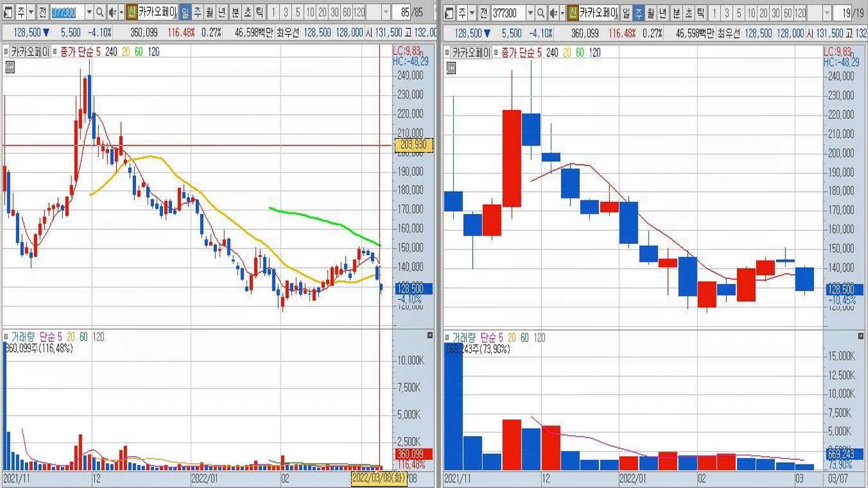Expand the stock code dropdown arrow in left chart
This screenshot has width=868, height=488.
click(89, 13)
